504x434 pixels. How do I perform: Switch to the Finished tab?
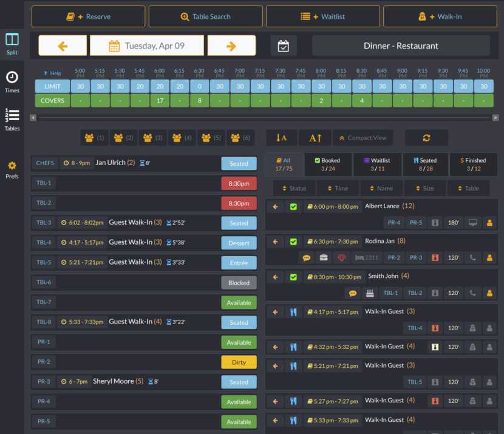click(x=473, y=164)
